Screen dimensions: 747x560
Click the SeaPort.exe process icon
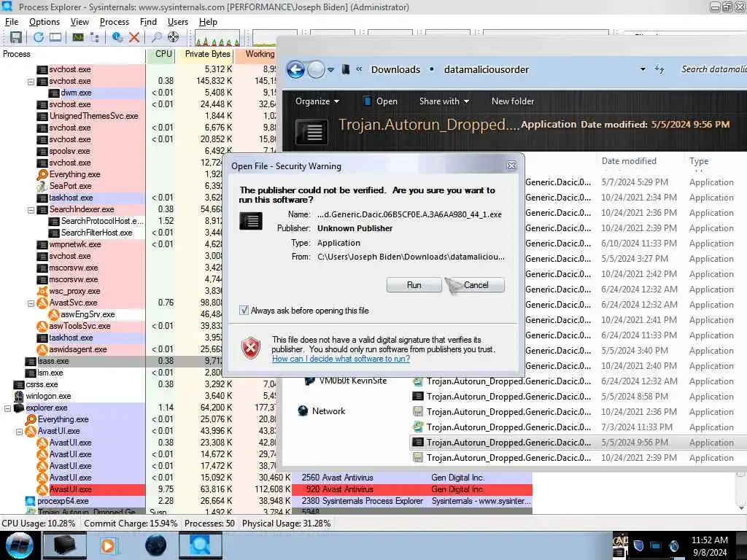tap(42, 186)
